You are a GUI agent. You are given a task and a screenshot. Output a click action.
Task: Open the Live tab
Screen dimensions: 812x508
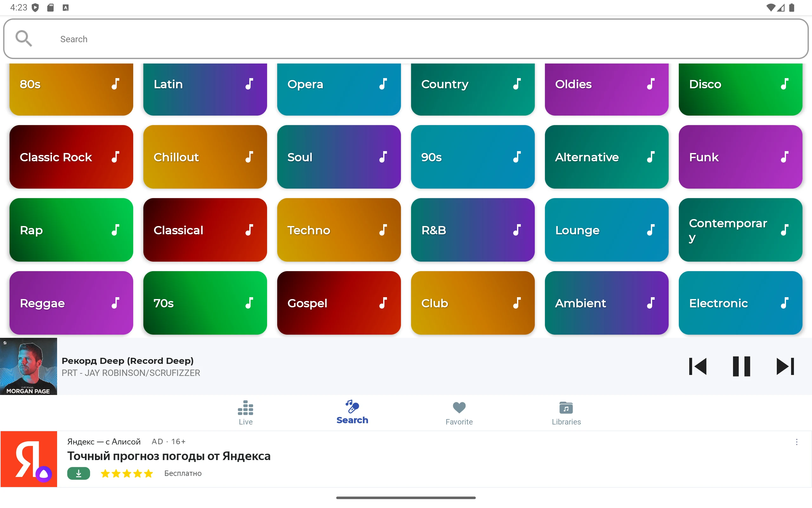[246, 413]
